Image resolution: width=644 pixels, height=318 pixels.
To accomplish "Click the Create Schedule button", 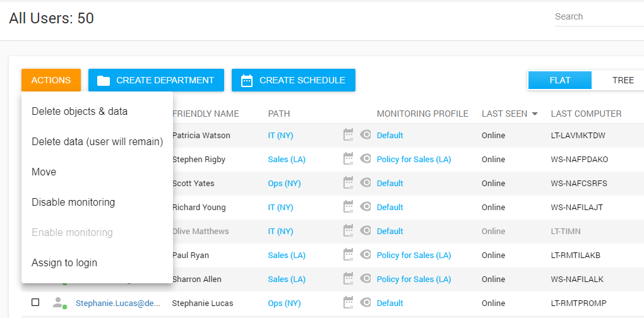I will (293, 80).
